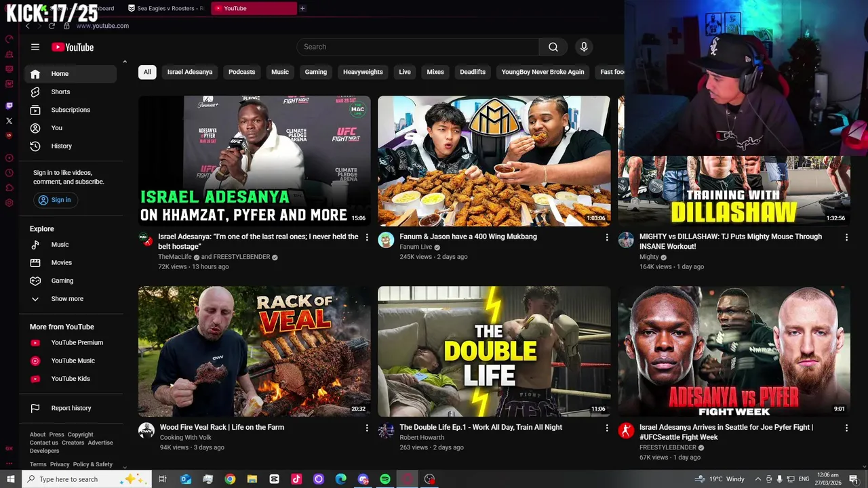Collapse sidebar scroll up arrow
Screen dimensions: 868x488
pyautogui.click(x=125, y=62)
